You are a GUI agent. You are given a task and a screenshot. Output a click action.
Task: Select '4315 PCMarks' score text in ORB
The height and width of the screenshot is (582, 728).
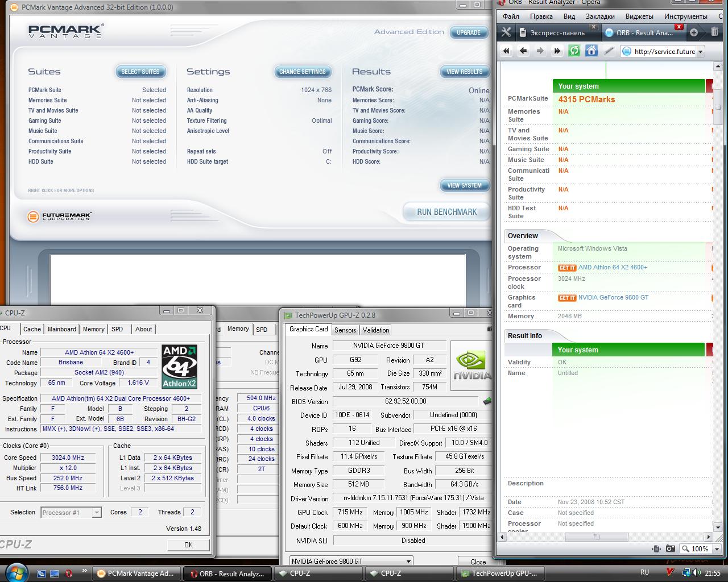tap(586, 99)
